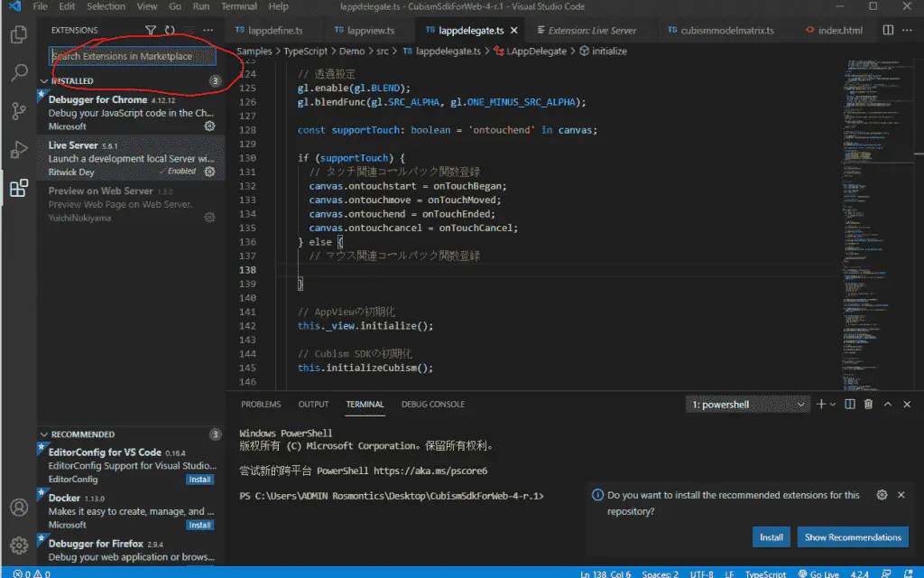This screenshot has height=578, width=924.
Task: Show the DEBUG CONSOLE panel tab
Action: tap(432, 405)
